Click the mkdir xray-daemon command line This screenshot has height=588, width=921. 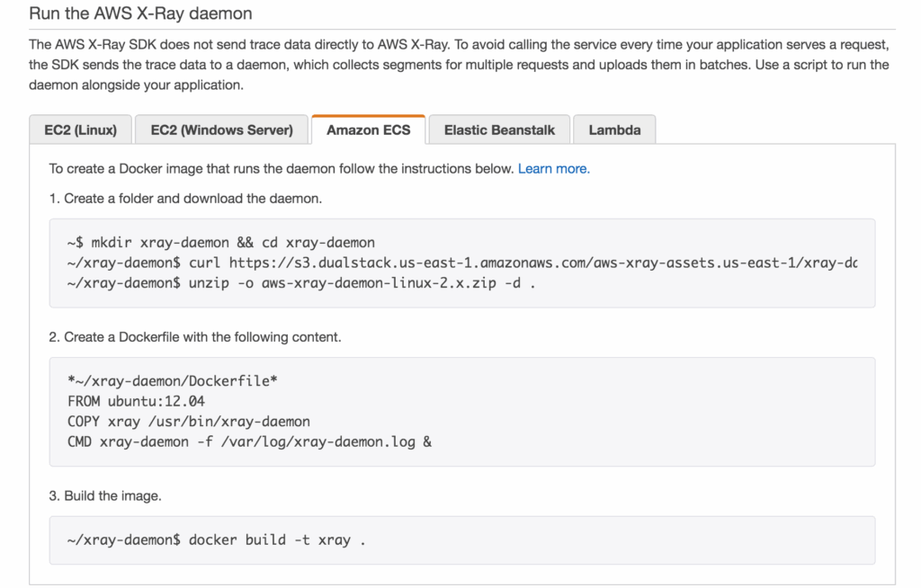coord(220,243)
